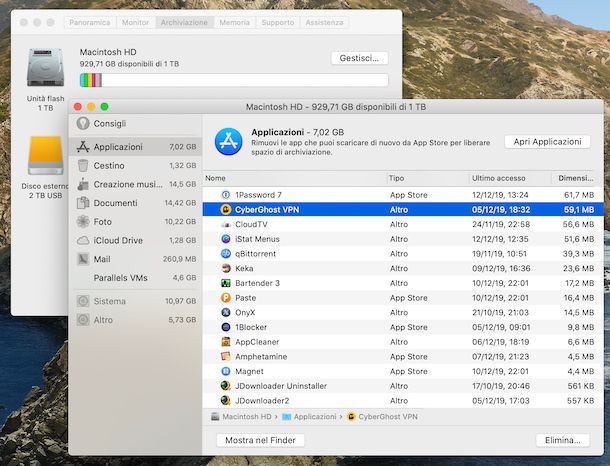Click the Macintosh HD storage usage bar
The height and width of the screenshot is (466, 610).
(234, 80)
